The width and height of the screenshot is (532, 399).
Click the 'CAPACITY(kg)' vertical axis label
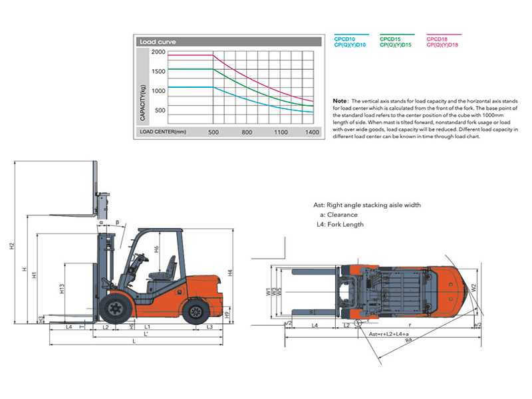pyautogui.click(x=143, y=102)
